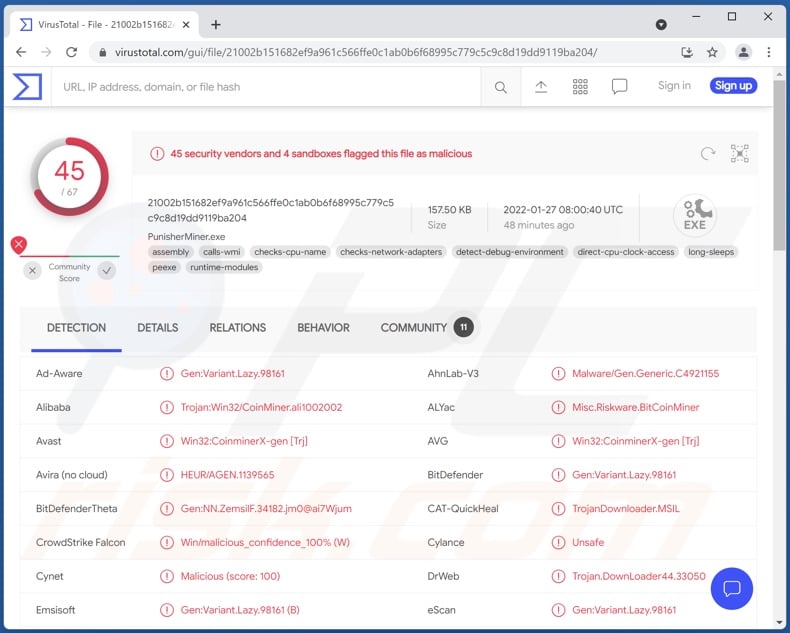Click HEUR/AGEN.1139565 detection text

pyautogui.click(x=227, y=475)
